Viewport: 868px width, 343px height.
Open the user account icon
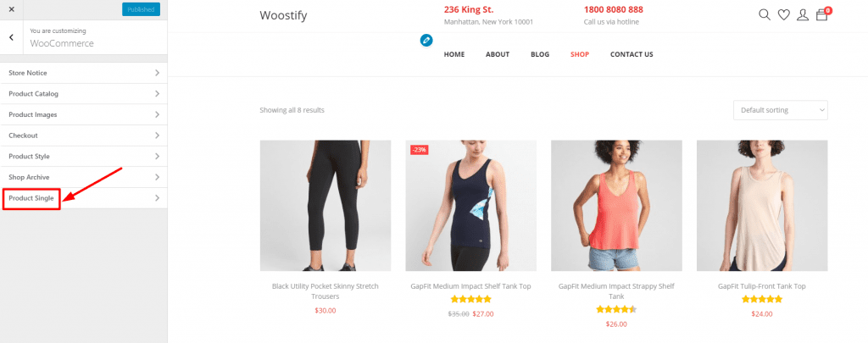coord(802,15)
